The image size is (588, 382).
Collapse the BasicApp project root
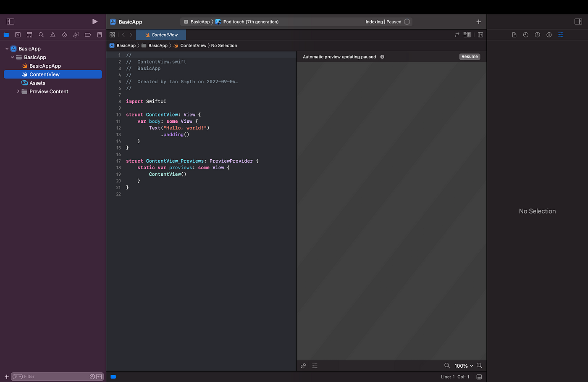7,49
